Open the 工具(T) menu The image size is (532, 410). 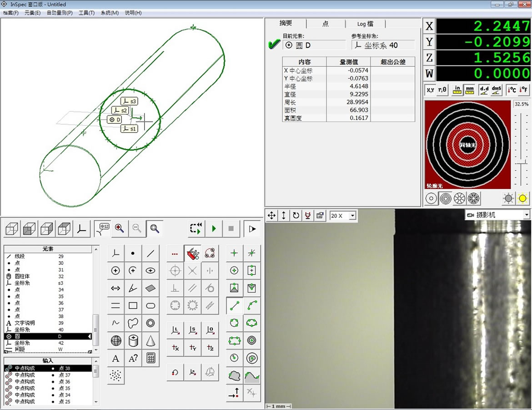click(x=86, y=13)
